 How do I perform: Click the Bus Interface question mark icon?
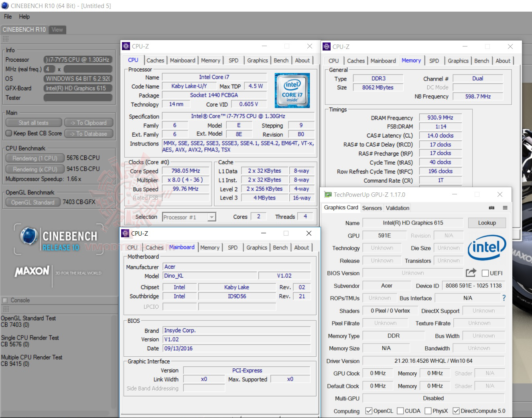click(504, 298)
